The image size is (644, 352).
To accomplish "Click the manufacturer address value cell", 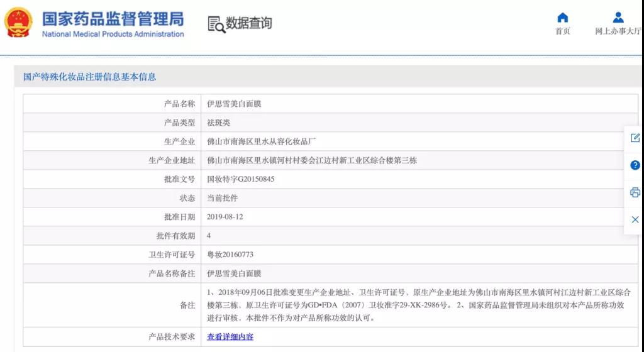I will tap(419, 160).
